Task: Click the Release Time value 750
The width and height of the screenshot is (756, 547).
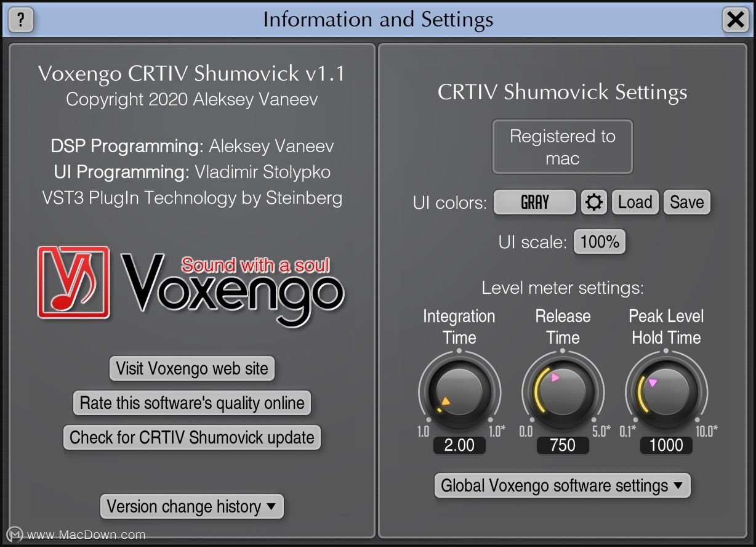Action: click(563, 445)
